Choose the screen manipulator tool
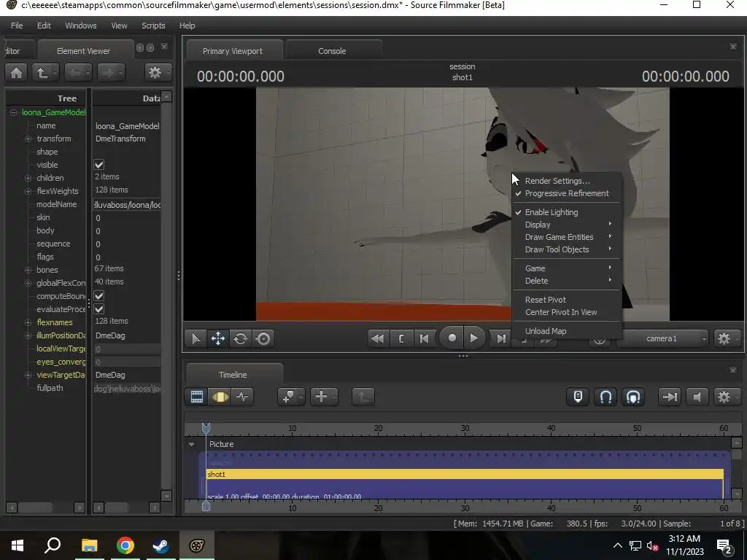747x560 pixels. coord(263,338)
